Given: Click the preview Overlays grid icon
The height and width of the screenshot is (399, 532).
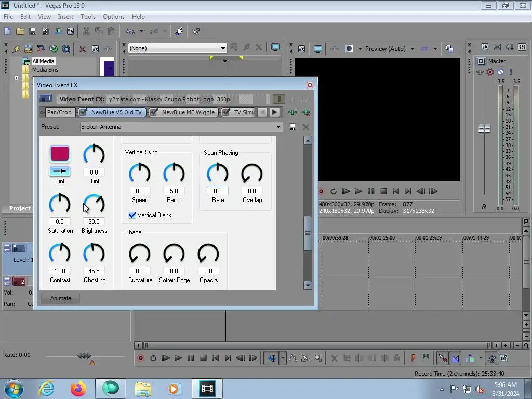Looking at the screenshot, I should [x=424, y=48].
